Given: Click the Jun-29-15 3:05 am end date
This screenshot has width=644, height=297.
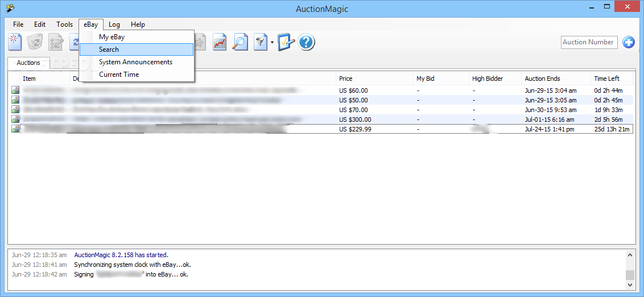Looking at the screenshot, I should 550,100.
